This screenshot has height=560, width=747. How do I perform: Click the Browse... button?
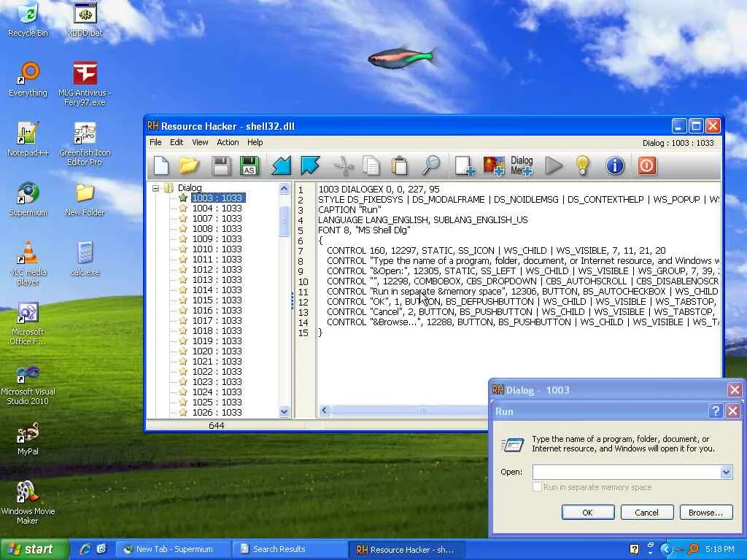tap(705, 513)
